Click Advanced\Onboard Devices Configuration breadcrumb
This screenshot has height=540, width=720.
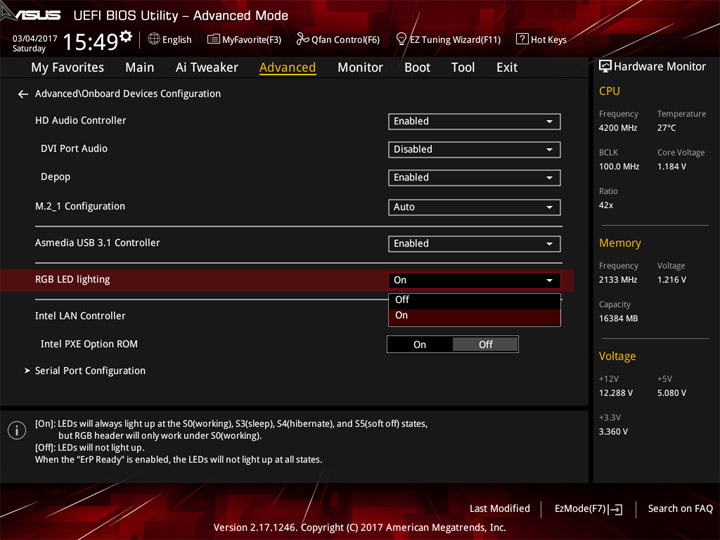128,94
